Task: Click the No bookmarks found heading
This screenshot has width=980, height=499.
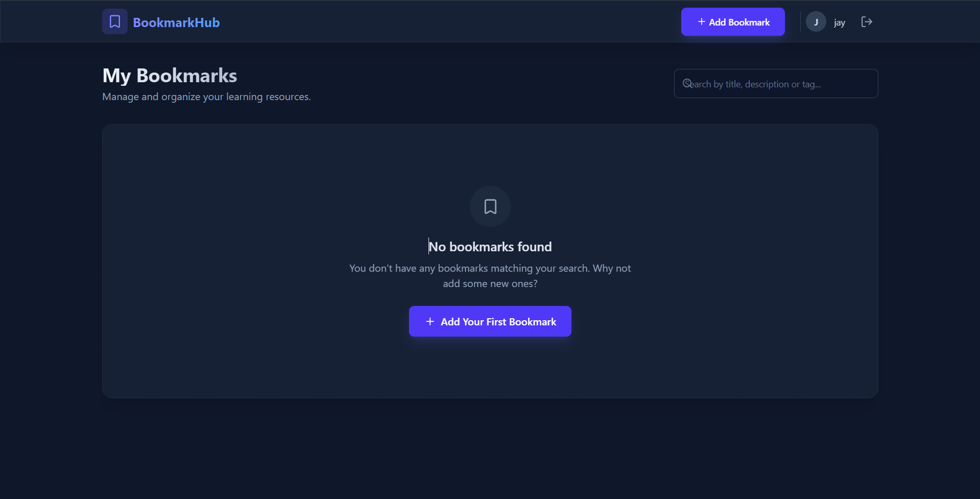Action: pyautogui.click(x=490, y=247)
